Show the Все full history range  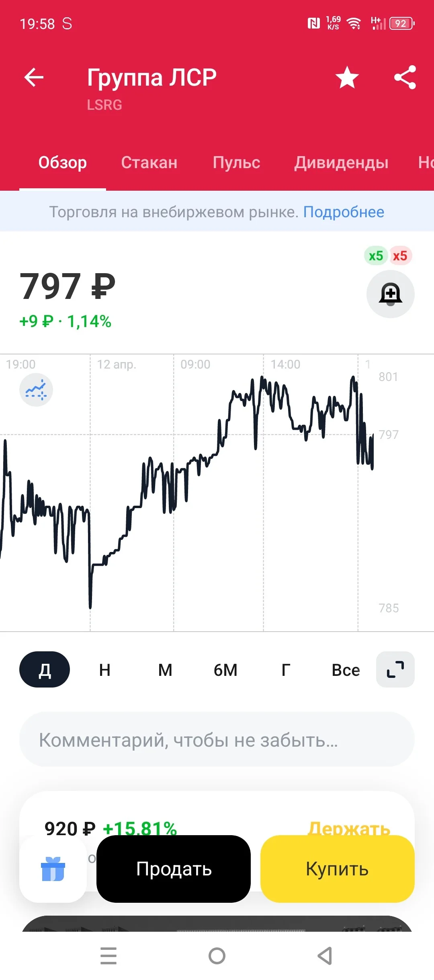click(346, 670)
